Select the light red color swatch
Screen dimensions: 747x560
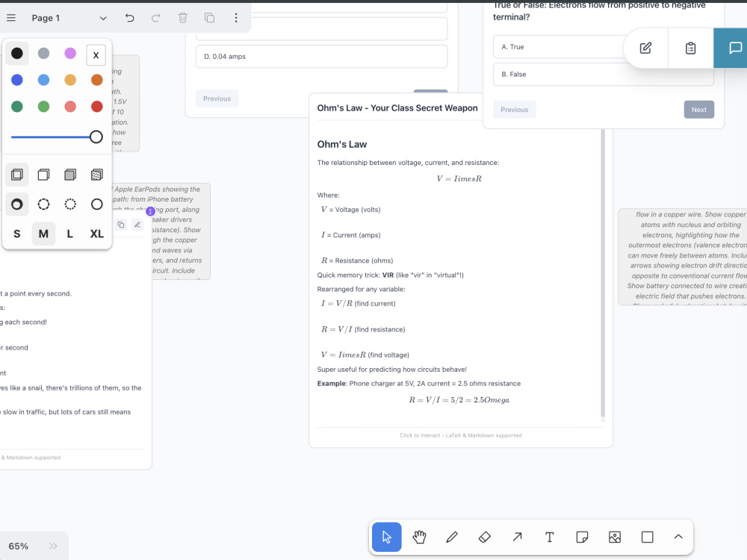(70, 107)
